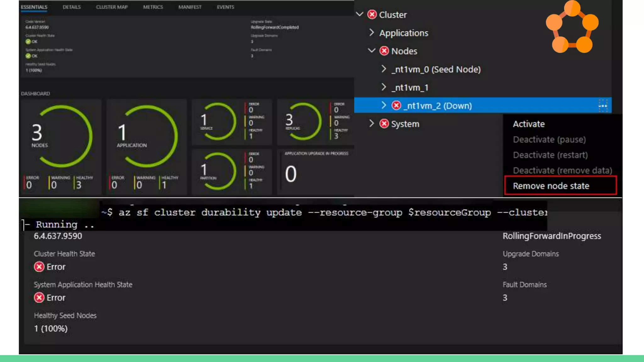Click the System Application Health State error icon
The height and width of the screenshot is (362, 644).
pyautogui.click(x=39, y=298)
